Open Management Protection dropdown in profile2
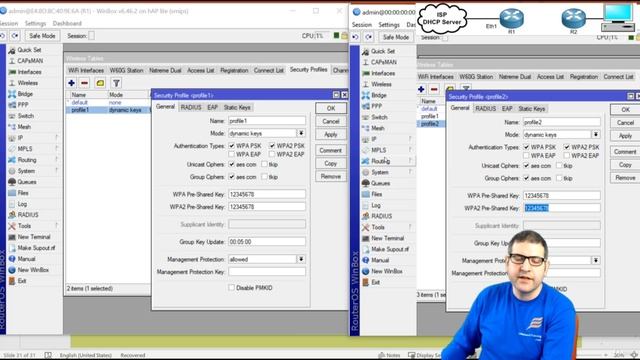 tap(596, 260)
